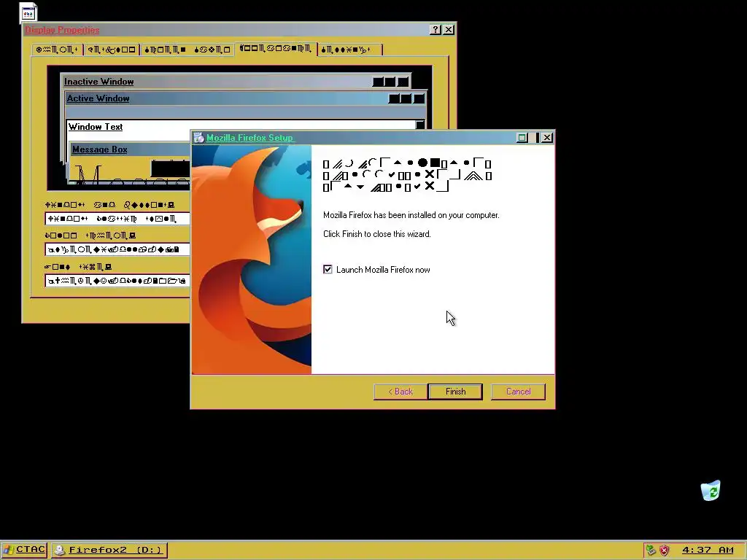Click the Display Properties title text
This screenshot has height=560, width=747.
point(62,29)
